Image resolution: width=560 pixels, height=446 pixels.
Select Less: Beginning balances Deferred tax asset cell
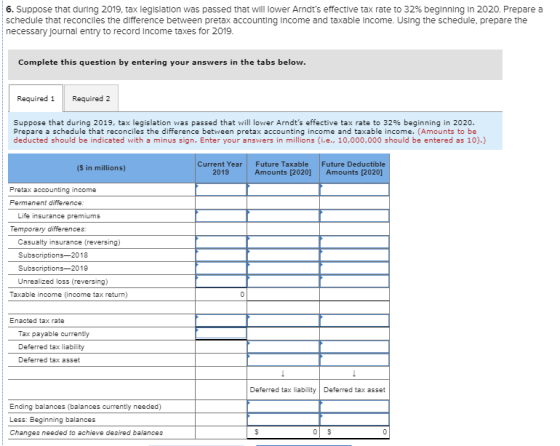354,419
